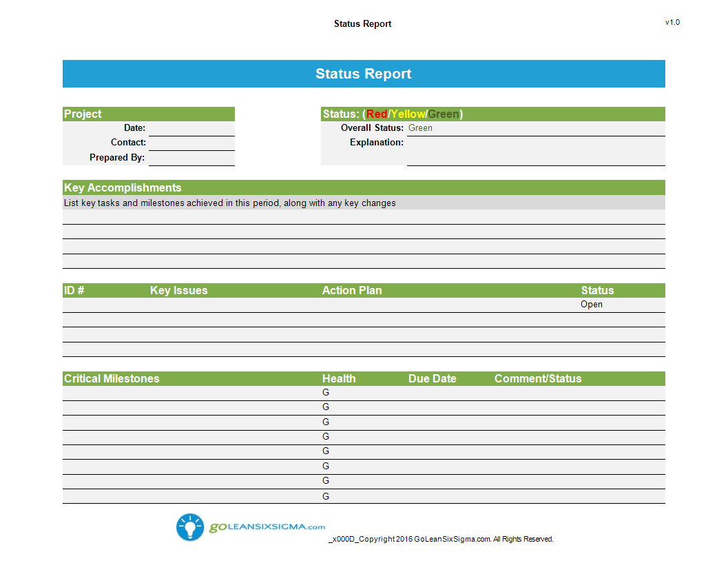Select the Open status cell
The height and width of the screenshot is (563, 728).
click(x=592, y=305)
